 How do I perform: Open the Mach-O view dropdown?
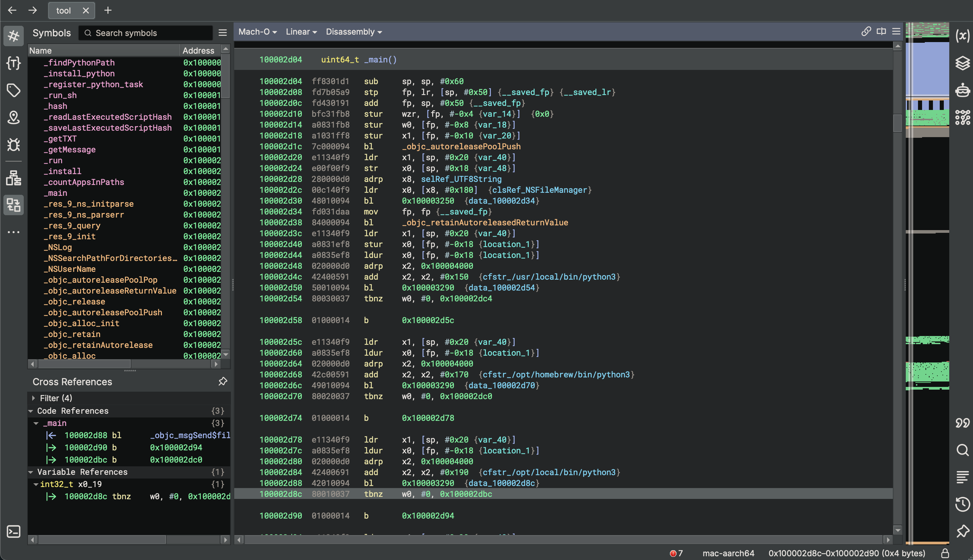(x=257, y=32)
